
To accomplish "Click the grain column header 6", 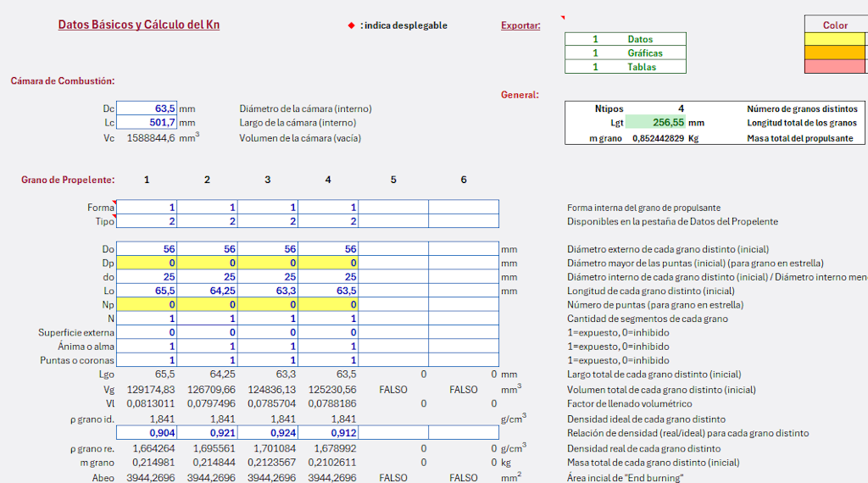I will [x=464, y=180].
